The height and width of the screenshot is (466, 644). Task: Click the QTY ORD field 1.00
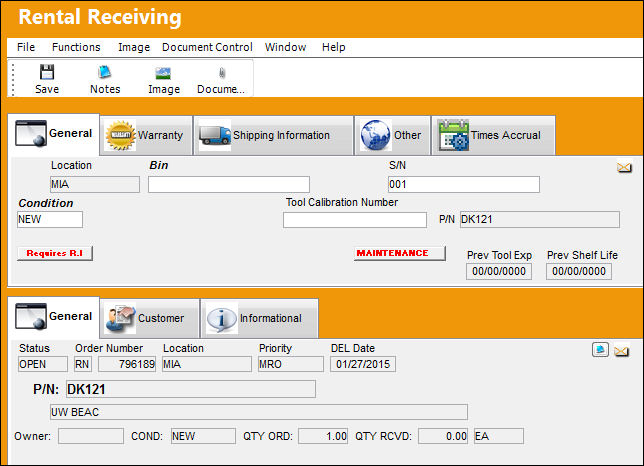click(323, 436)
